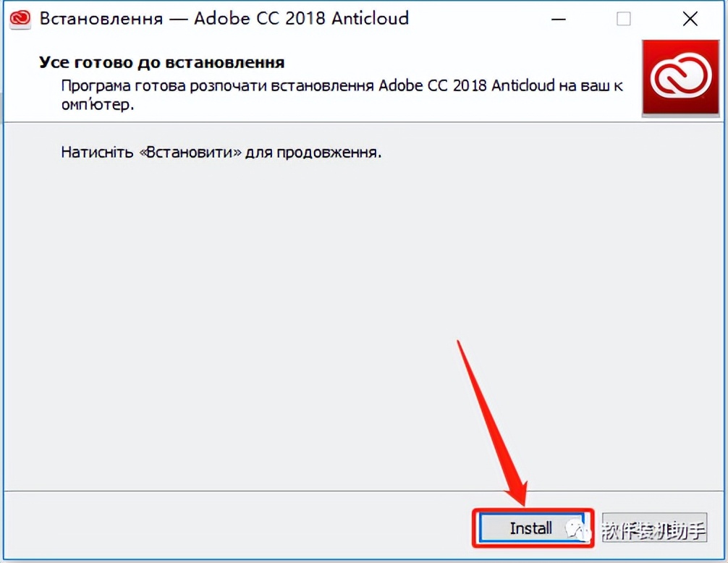Click the WeChat watermark bubble icon
728x563 pixels.
577,529
